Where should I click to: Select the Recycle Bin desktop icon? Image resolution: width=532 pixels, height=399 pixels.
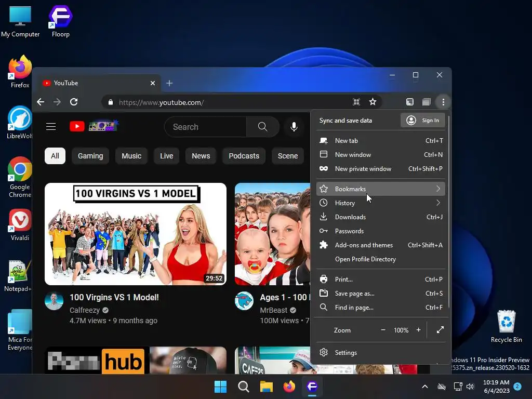506,326
